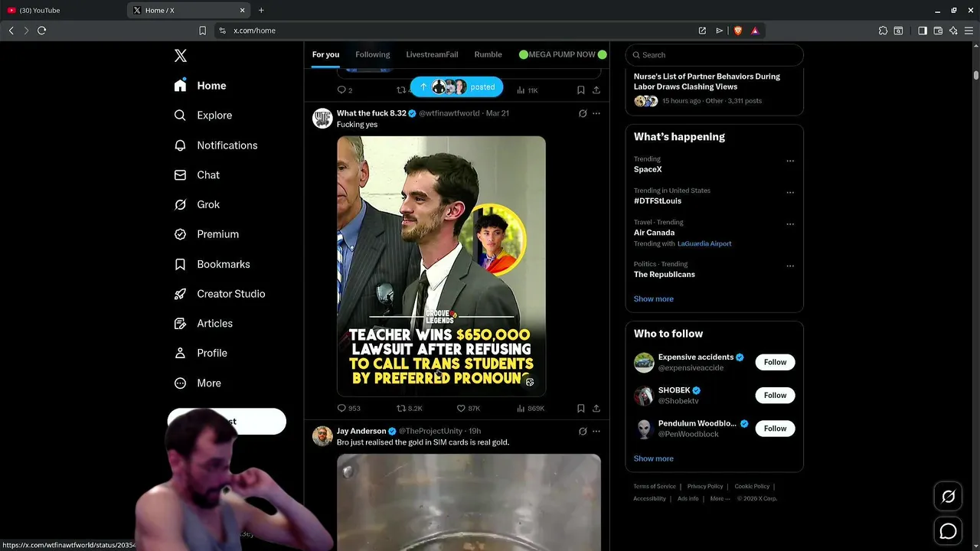Viewport: 980px width, 551px height.
Task: Switch to the Following tab
Action: pos(372,54)
